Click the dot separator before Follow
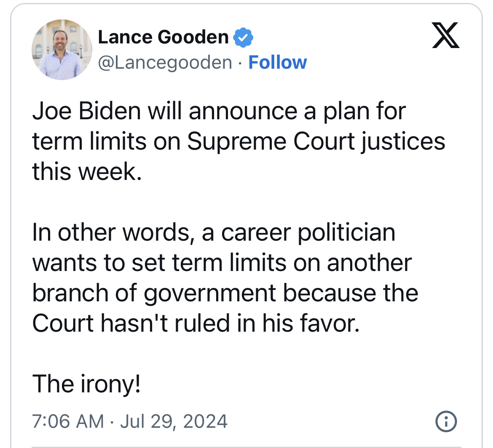The height and width of the screenshot is (448, 493). pyautogui.click(x=240, y=63)
